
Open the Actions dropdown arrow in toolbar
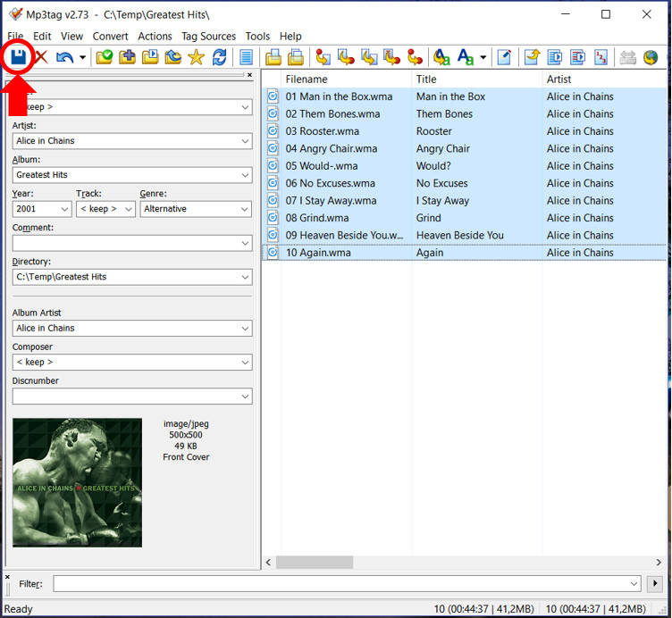483,57
